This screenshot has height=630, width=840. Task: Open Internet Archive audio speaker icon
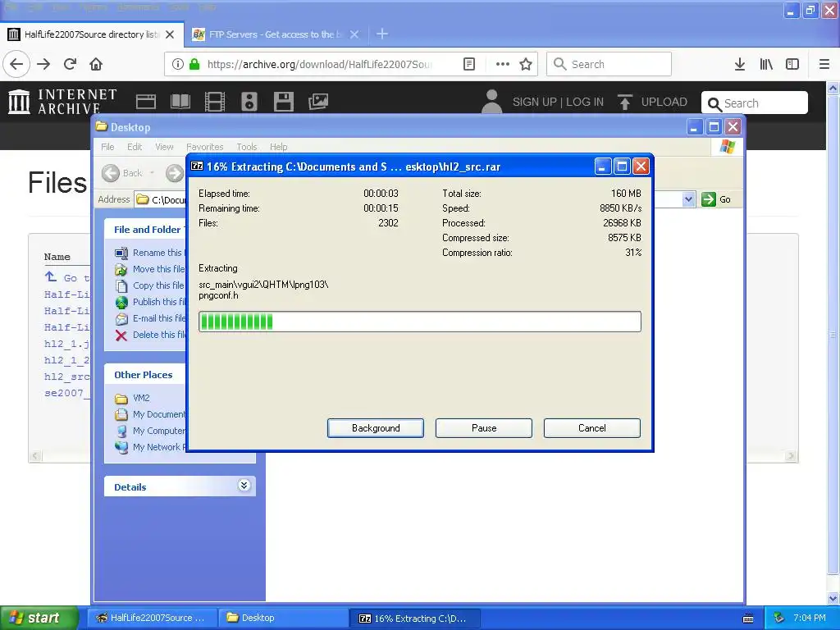[249, 101]
